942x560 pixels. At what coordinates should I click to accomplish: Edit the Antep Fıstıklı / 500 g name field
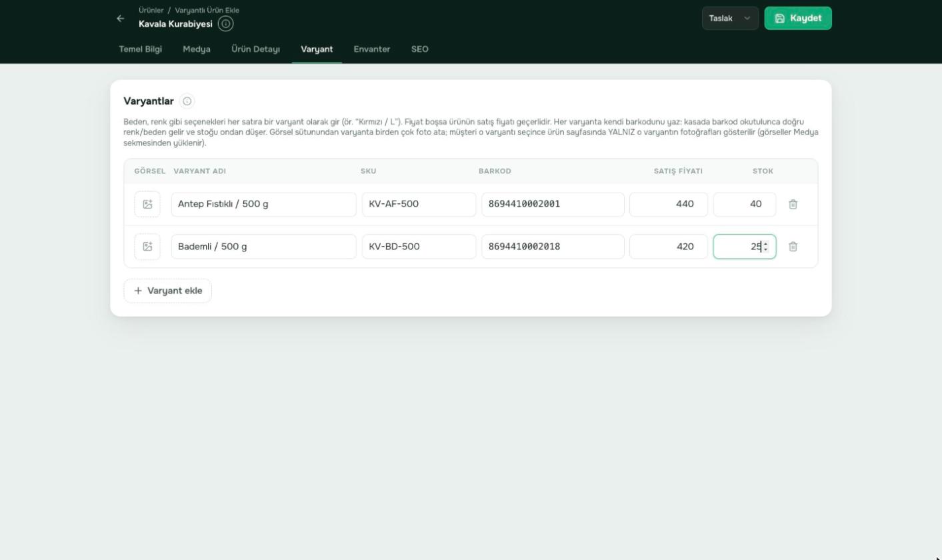point(264,204)
